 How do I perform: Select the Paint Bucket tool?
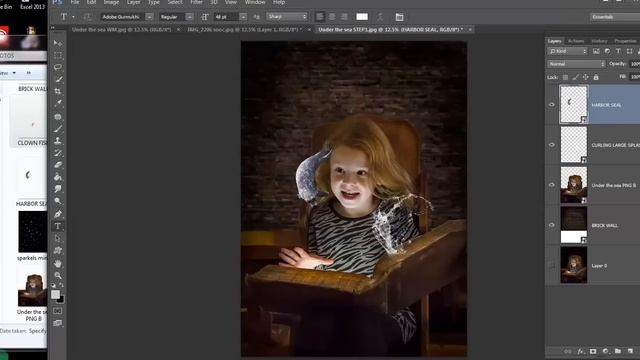(x=58, y=177)
